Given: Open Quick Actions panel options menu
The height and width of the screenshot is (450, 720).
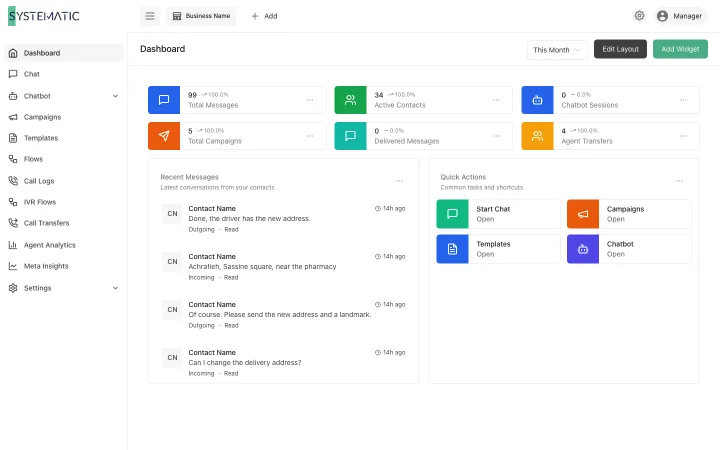Looking at the screenshot, I should 679,181.
